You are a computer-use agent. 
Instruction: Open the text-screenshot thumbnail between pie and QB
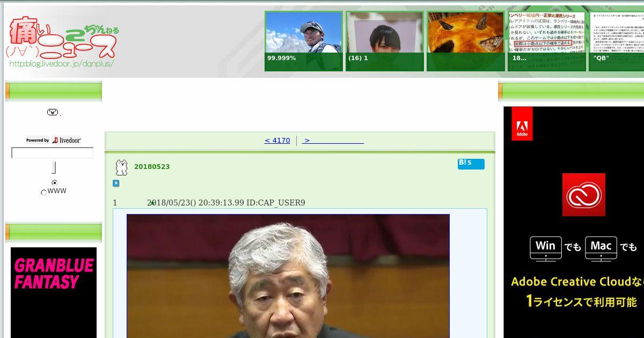[547, 41]
